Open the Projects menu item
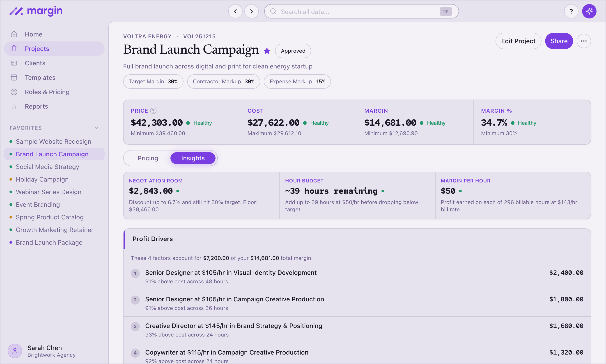 pyautogui.click(x=54, y=49)
